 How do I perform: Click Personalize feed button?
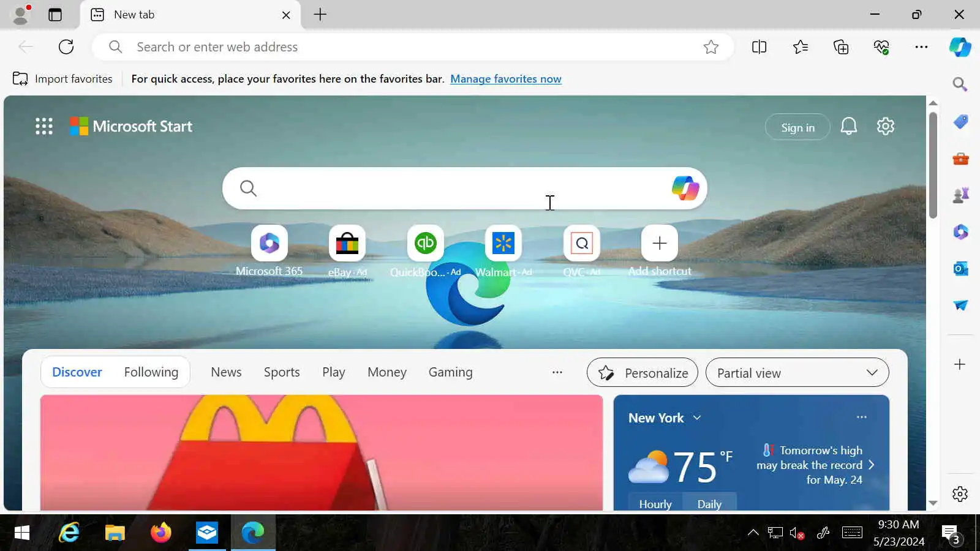point(642,373)
